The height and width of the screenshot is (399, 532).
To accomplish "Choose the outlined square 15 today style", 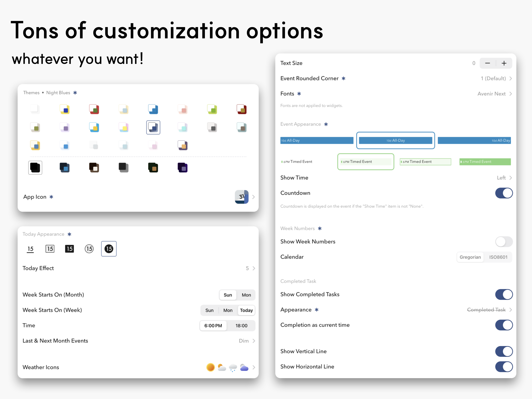I will 50,249.
